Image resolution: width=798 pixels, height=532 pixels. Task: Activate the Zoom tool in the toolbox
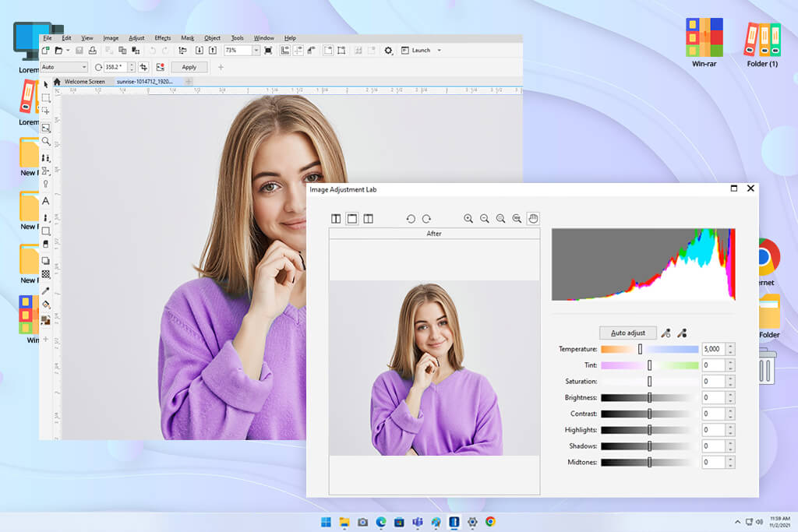pyautogui.click(x=46, y=142)
